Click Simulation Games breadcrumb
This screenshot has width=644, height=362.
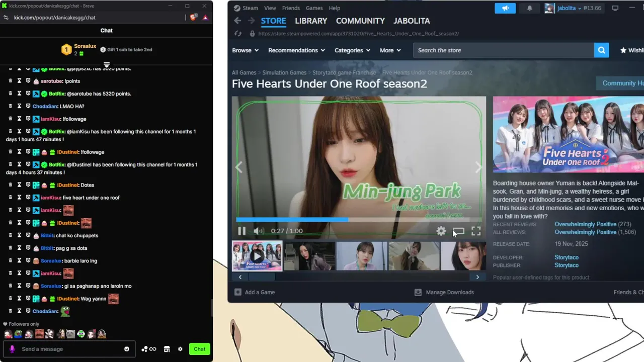point(284,72)
